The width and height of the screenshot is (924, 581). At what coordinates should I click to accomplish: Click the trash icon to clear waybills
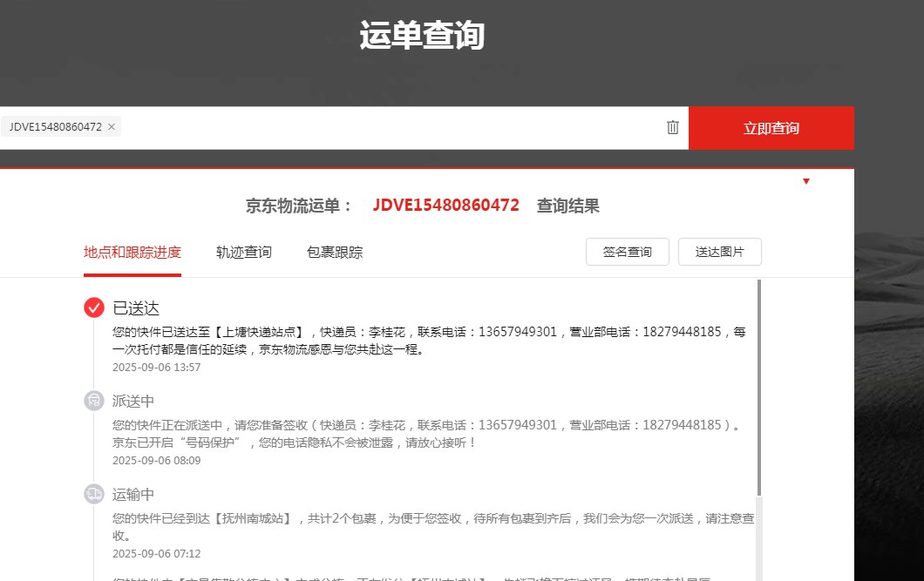pos(672,127)
